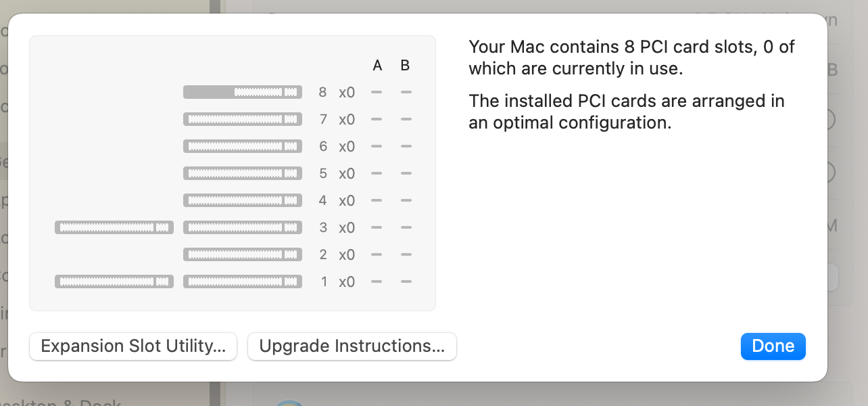Click the slot 6 connector graphic

coord(243,146)
